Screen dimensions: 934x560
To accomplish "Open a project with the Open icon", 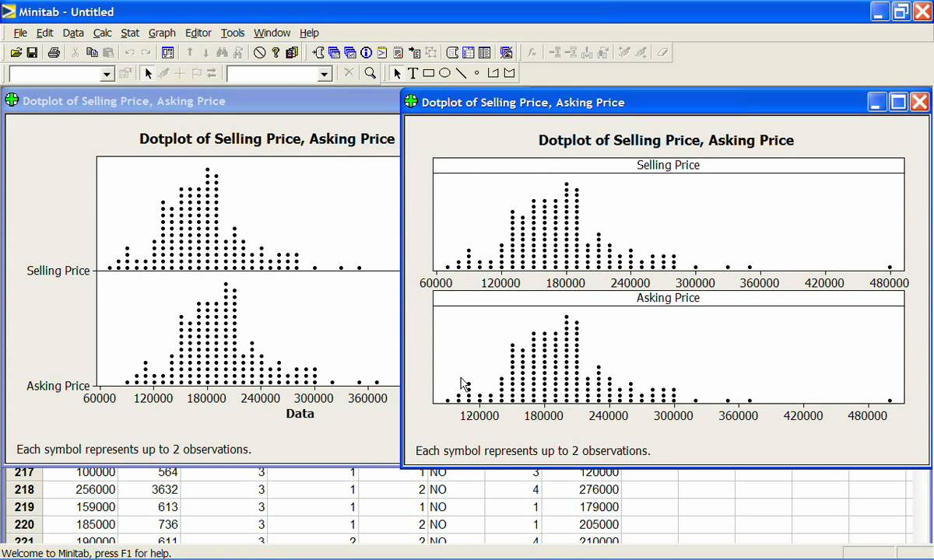I will click(16, 53).
